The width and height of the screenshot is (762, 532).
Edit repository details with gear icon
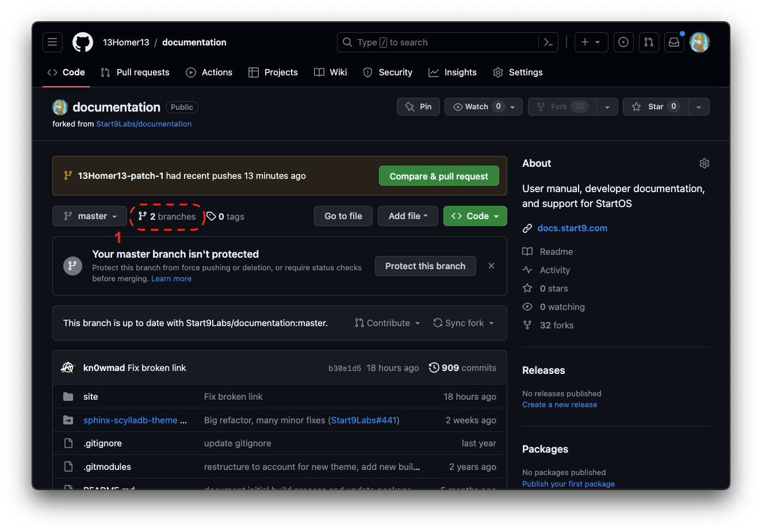tap(704, 163)
